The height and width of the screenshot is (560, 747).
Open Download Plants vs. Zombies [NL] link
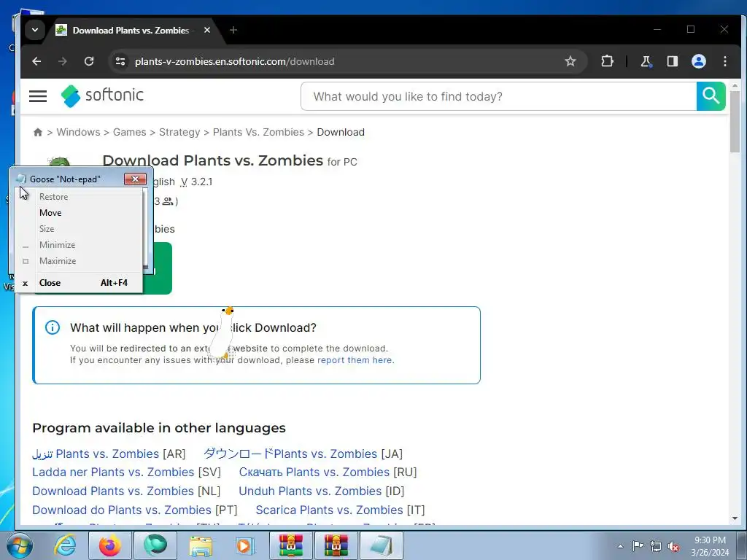point(126,491)
